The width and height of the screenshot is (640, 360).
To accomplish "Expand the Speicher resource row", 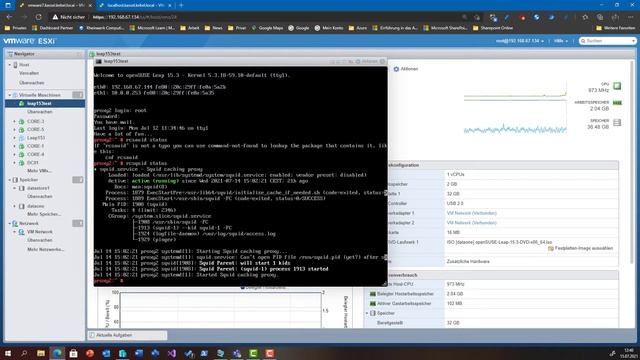I will tap(367, 313).
